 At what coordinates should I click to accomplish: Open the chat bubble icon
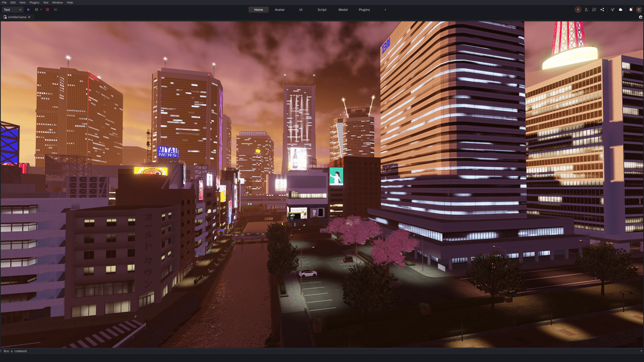pyautogui.click(x=594, y=9)
